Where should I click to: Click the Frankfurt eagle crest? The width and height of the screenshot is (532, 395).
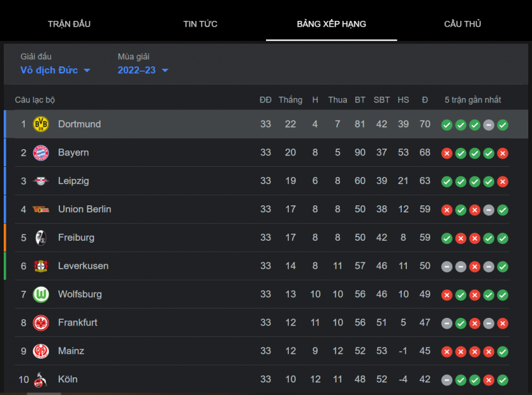[40, 323]
